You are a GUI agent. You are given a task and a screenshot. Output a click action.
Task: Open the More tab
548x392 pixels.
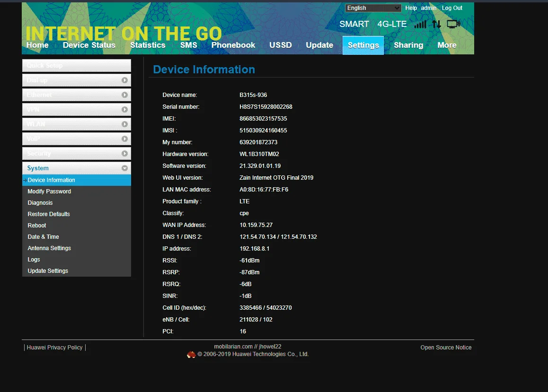(x=447, y=45)
